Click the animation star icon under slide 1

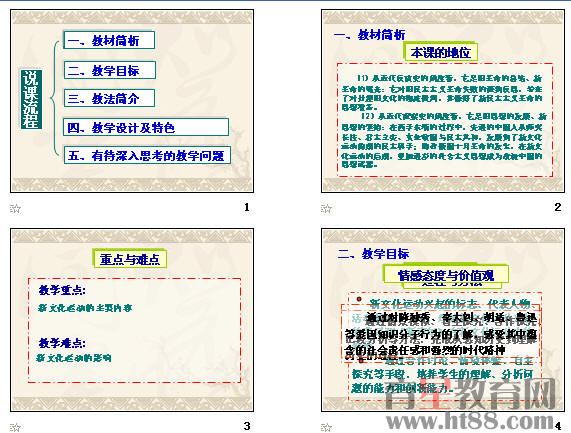click(15, 209)
